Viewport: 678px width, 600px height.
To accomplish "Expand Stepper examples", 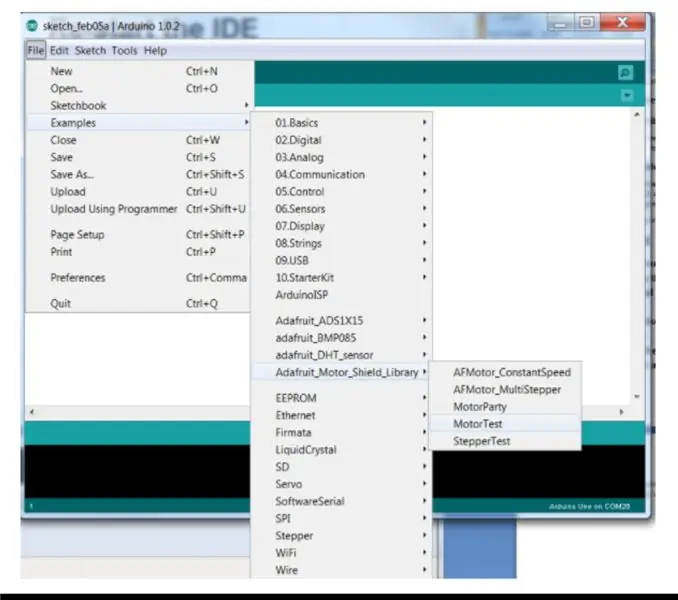I will (x=342, y=536).
